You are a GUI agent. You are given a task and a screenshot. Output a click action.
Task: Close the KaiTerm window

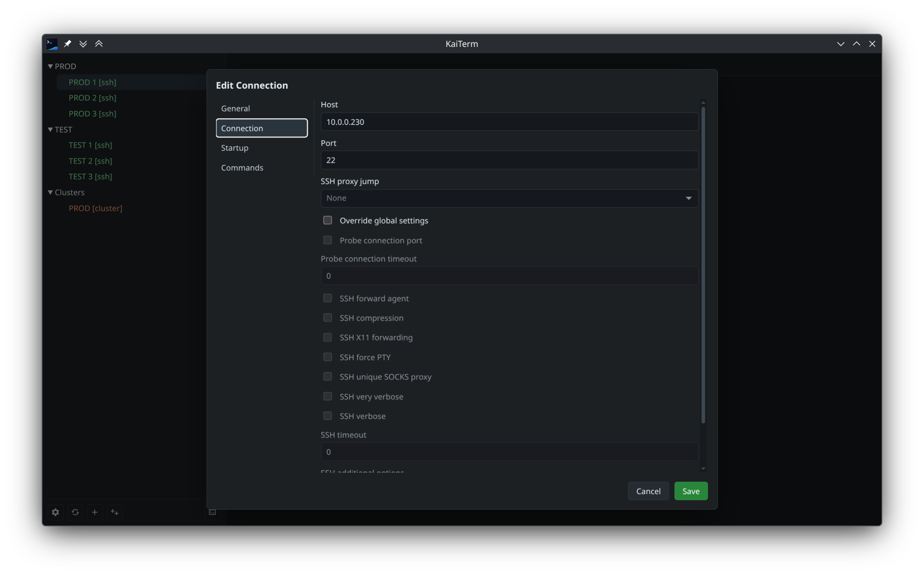[872, 44]
